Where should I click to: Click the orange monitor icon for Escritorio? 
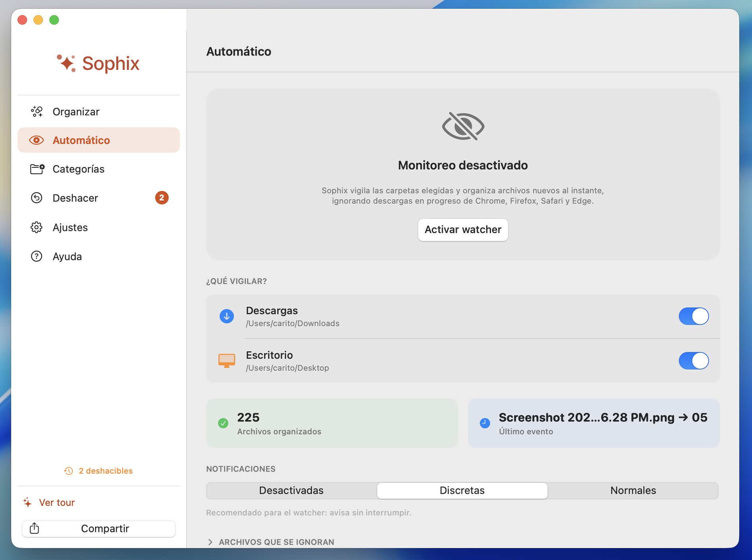pos(227,361)
